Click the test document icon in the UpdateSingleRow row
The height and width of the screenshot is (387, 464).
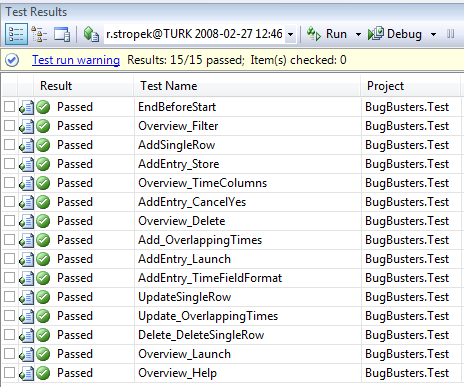(x=27, y=297)
